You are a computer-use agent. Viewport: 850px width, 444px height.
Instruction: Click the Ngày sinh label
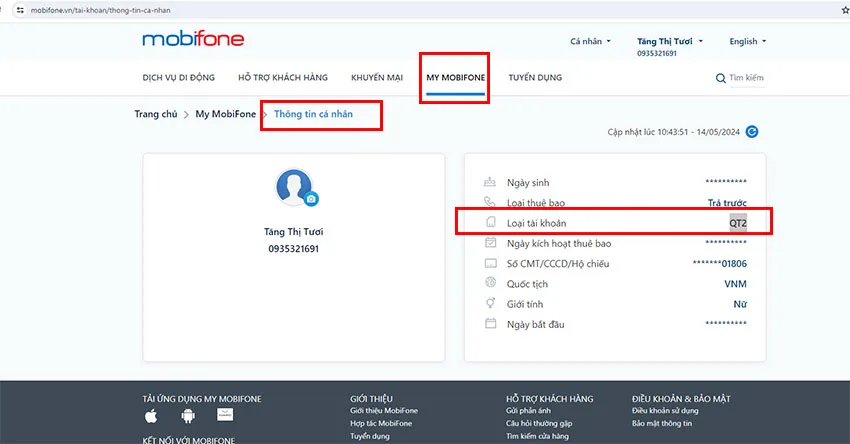(528, 183)
